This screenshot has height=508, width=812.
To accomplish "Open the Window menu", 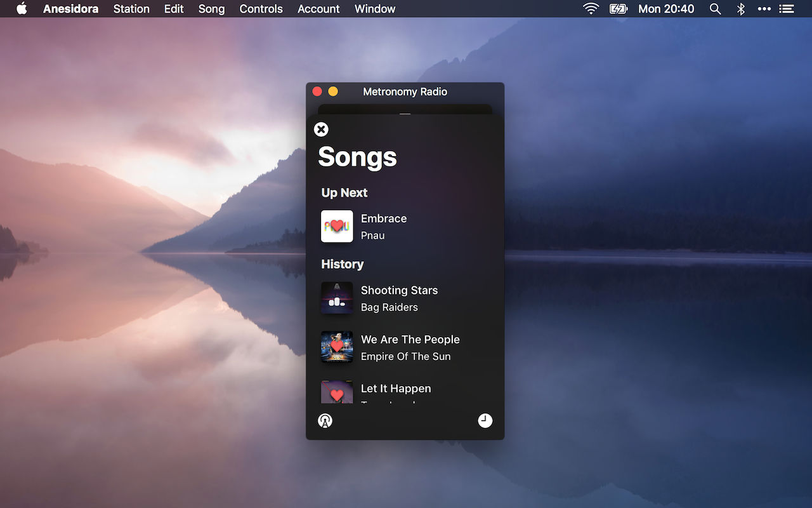I will click(375, 9).
